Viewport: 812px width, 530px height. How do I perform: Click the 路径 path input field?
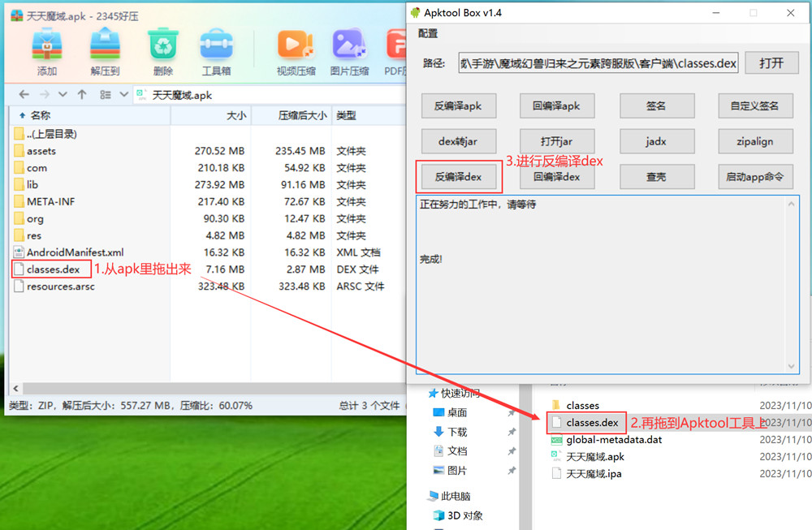598,63
